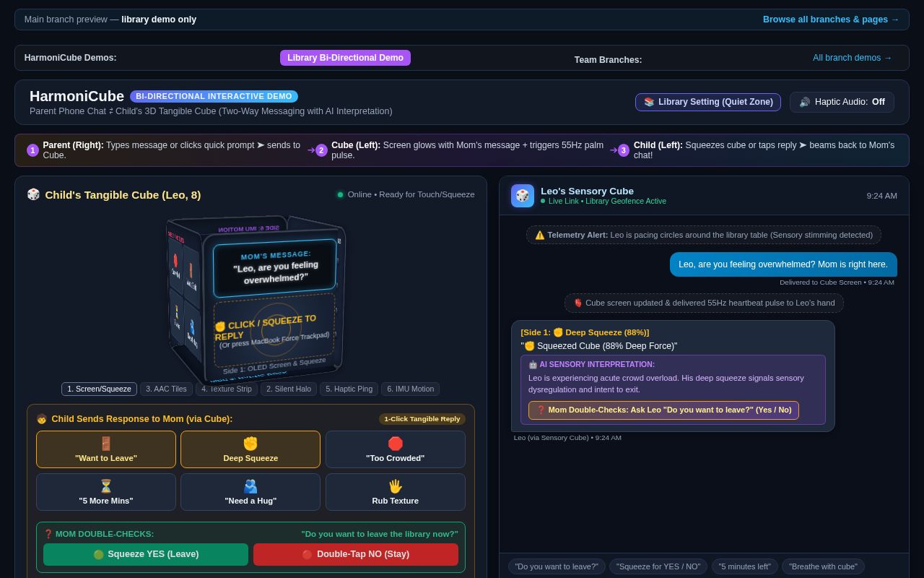Click the Rub Texture hand reply
Screen dimensions: 924x578
coord(396,492)
